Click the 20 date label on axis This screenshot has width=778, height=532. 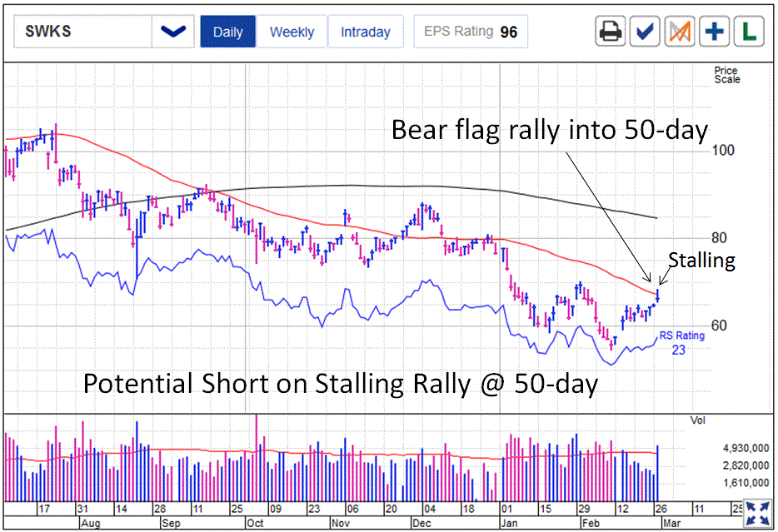click(391, 509)
